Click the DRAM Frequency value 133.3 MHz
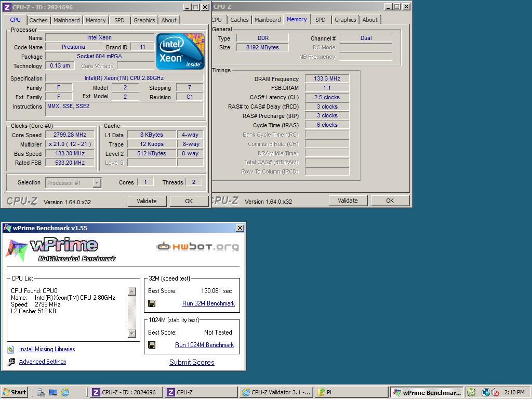The width and height of the screenshot is (532, 399). (x=327, y=78)
